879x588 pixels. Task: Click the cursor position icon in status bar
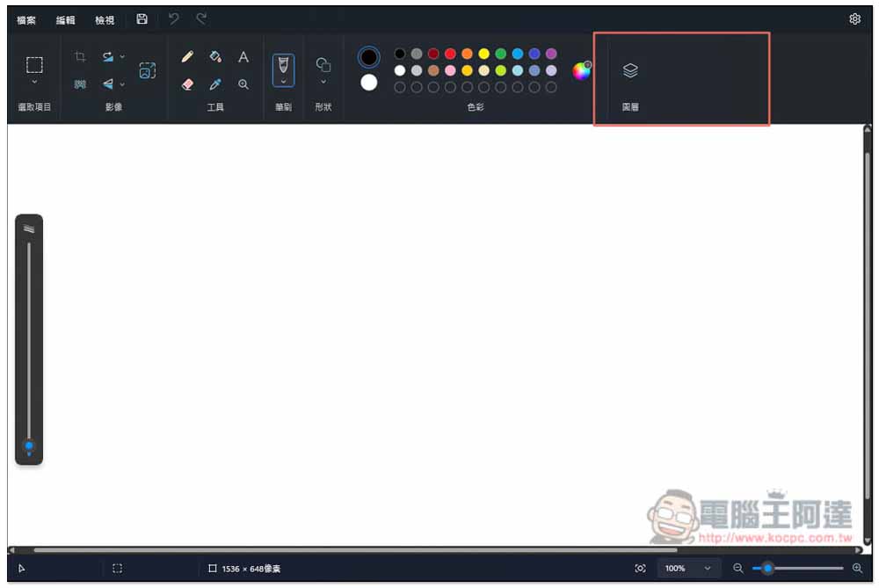click(22, 569)
